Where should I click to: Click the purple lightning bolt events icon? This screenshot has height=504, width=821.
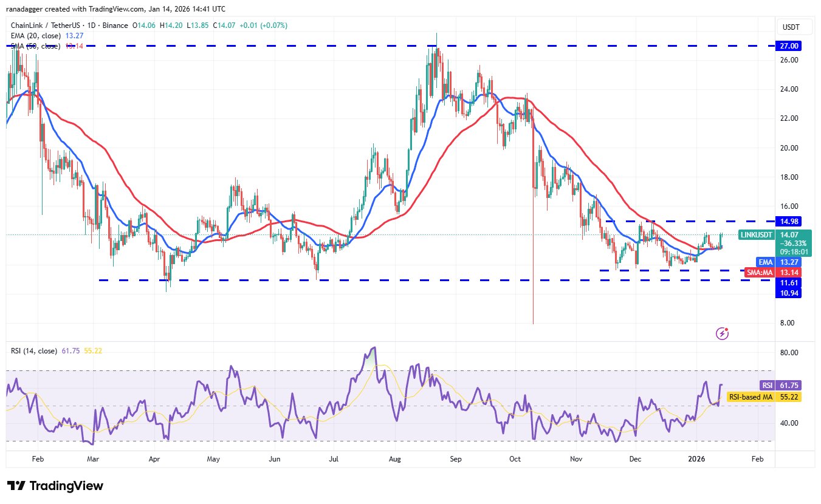coord(723,333)
